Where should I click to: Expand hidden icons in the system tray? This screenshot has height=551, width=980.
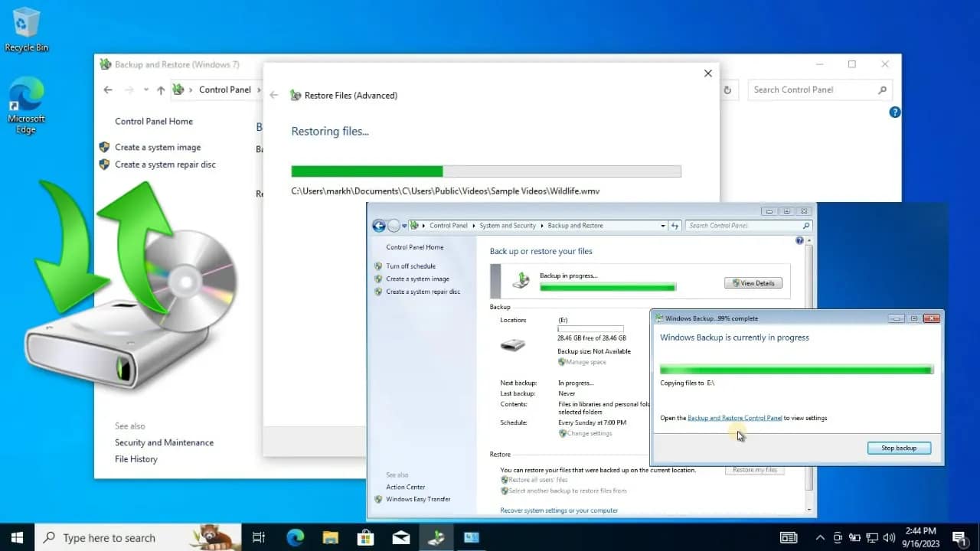[819, 537]
